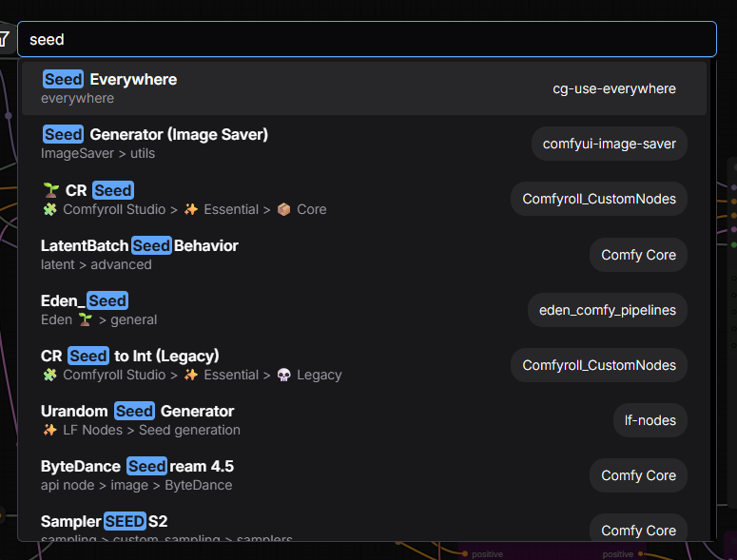737x560 pixels.
Task: Click the Comfyroll_CustomNodes badge on CR Seed row
Action: pos(599,199)
